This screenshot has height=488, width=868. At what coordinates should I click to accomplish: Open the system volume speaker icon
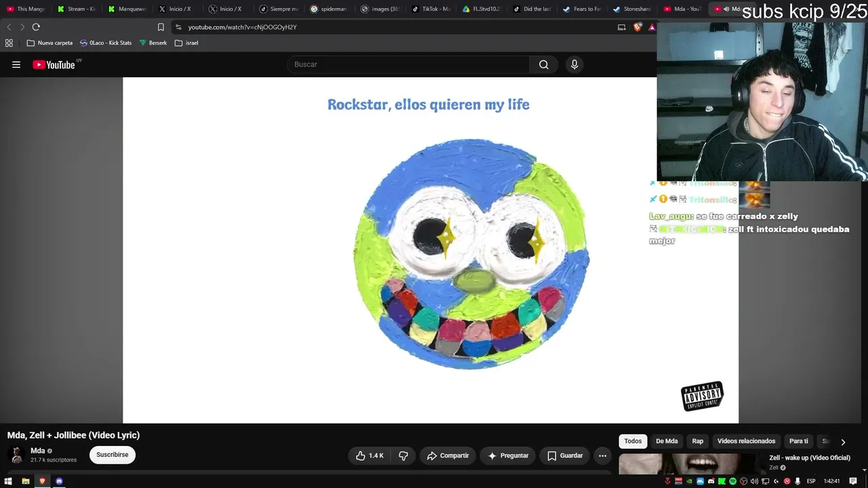pos(755,481)
